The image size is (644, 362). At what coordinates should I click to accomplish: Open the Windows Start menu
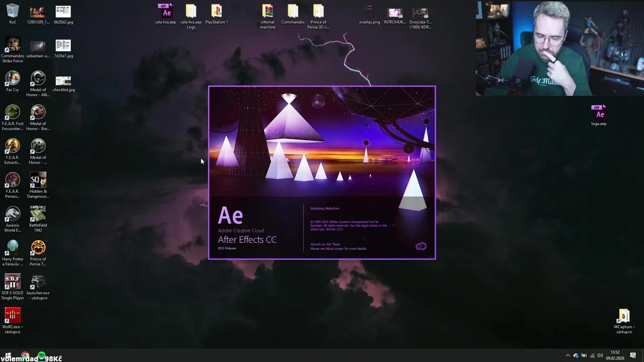click(x=8, y=355)
